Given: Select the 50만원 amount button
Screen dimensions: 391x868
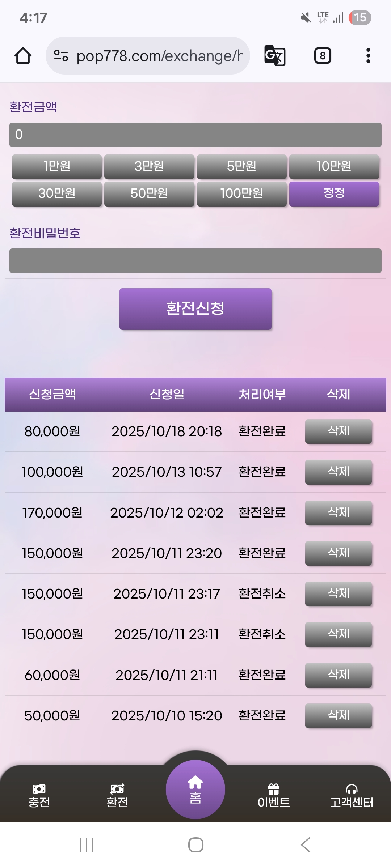Looking at the screenshot, I should [149, 194].
